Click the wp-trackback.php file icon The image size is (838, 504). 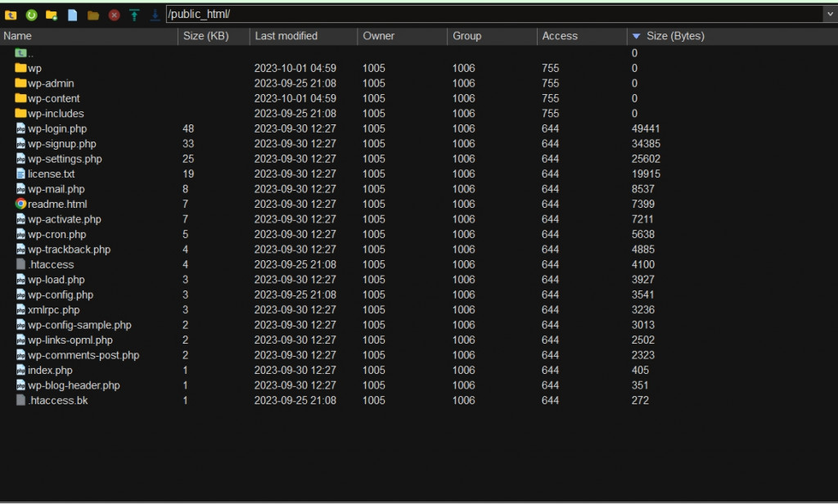[20, 249]
